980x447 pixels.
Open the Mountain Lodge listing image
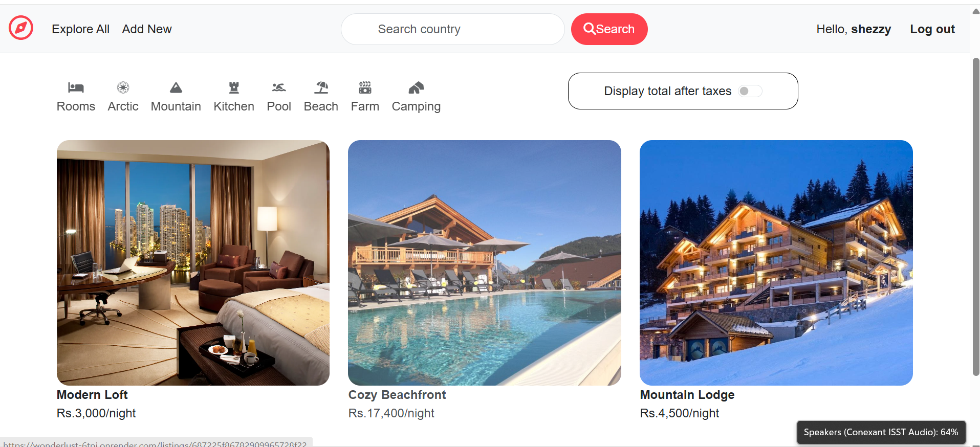click(x=776, y=263)
